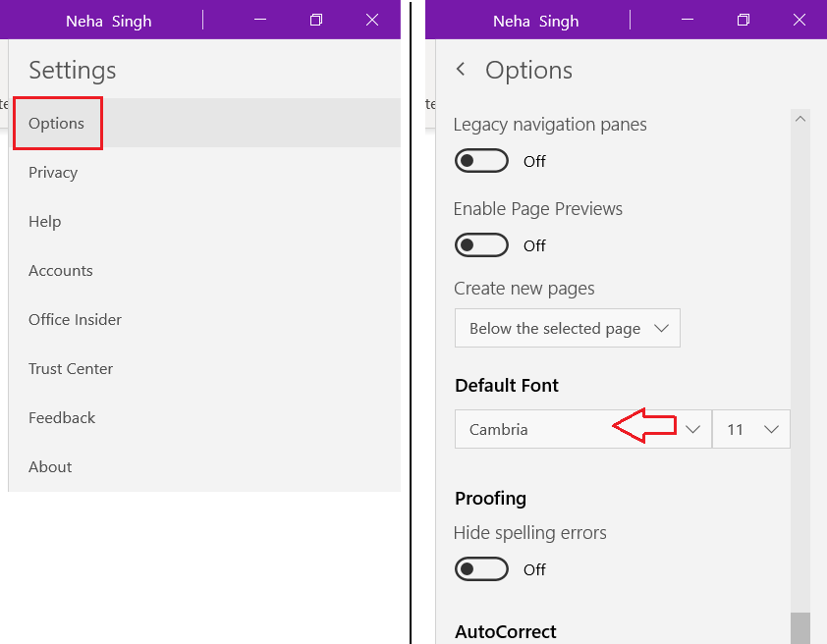827x644 pixels.
Task: Minimize the left Settings window
Action: coord(260,20)
